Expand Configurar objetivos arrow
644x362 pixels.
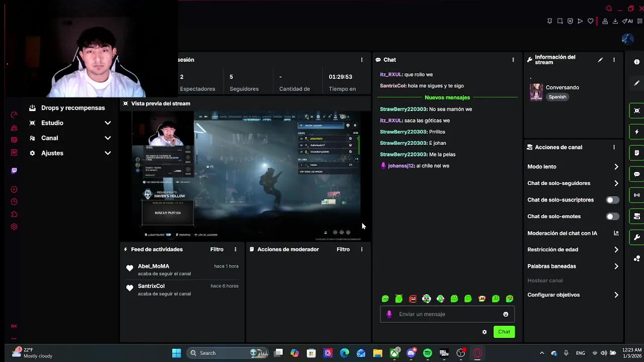tap(616, 295)
